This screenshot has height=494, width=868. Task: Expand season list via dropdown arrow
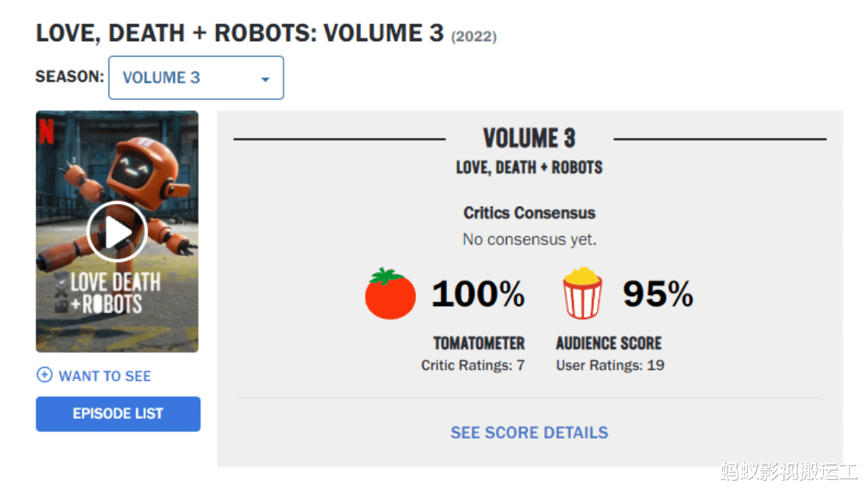tap(265, 80)
